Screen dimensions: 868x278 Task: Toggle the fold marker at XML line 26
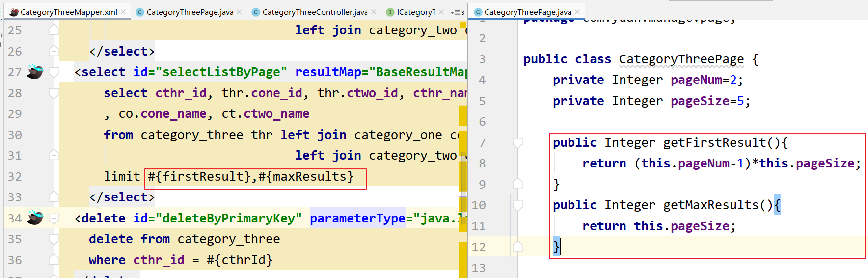click(54, 51)
